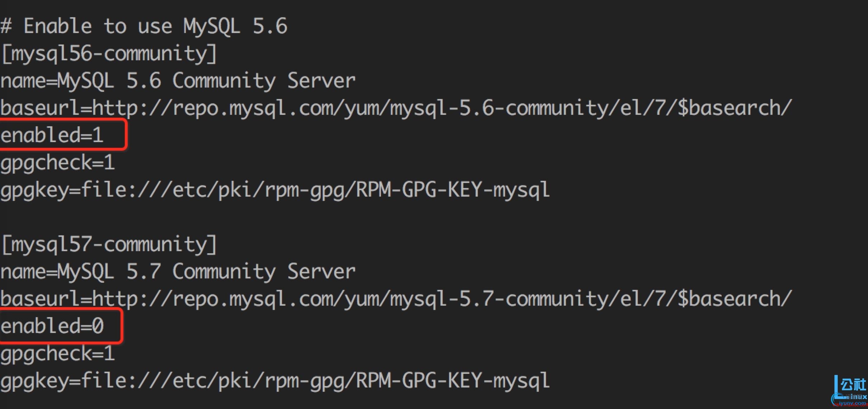Click the digit 1 in enabled=1
The height and width of the screenshot is (409, 868).
98,136
